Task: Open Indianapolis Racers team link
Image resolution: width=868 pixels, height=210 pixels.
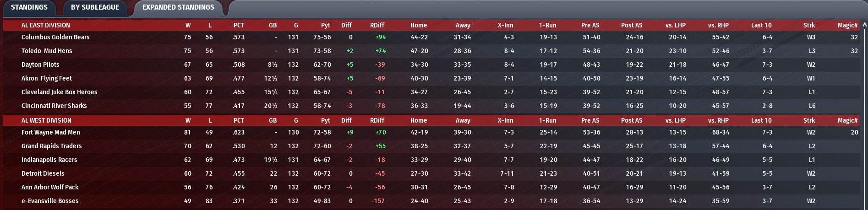Action: (49, 160)
